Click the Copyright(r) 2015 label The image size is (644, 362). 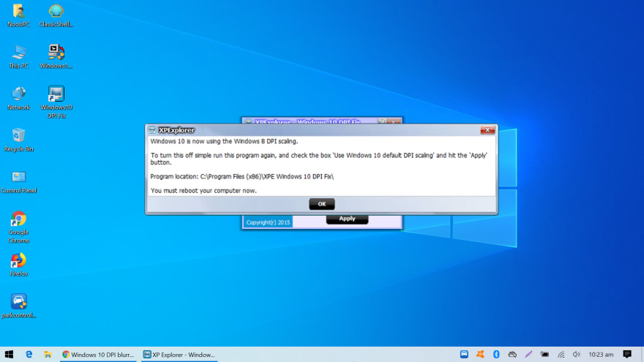268,222
